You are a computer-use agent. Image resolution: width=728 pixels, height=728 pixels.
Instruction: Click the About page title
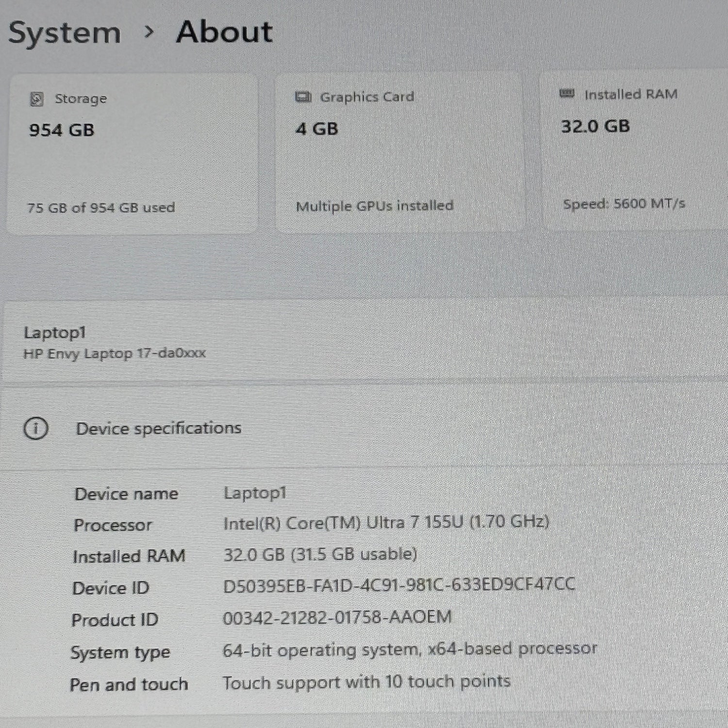click(224, 32)
